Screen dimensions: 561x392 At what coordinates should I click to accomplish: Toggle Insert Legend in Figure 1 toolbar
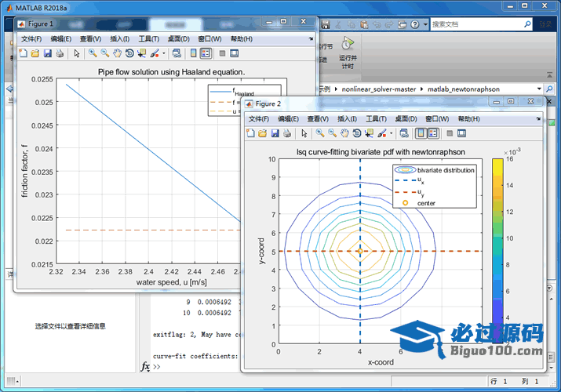point(206,53)
